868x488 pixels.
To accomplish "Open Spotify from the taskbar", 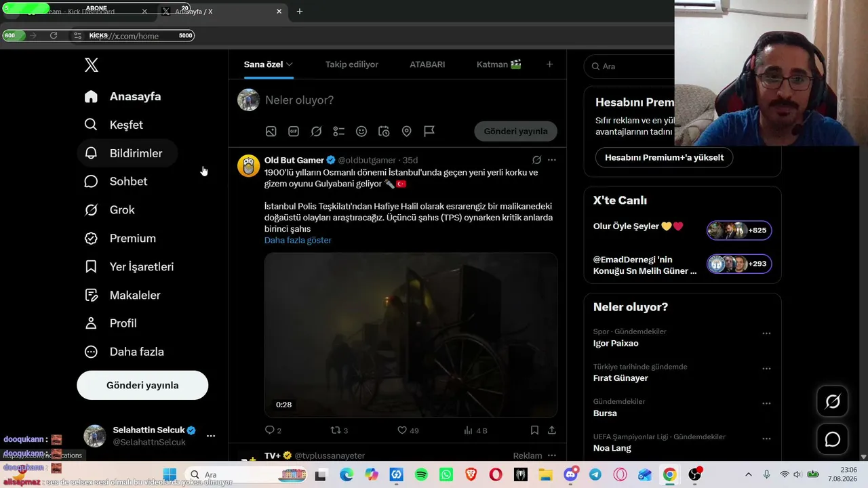I will (x=420, y=475).
